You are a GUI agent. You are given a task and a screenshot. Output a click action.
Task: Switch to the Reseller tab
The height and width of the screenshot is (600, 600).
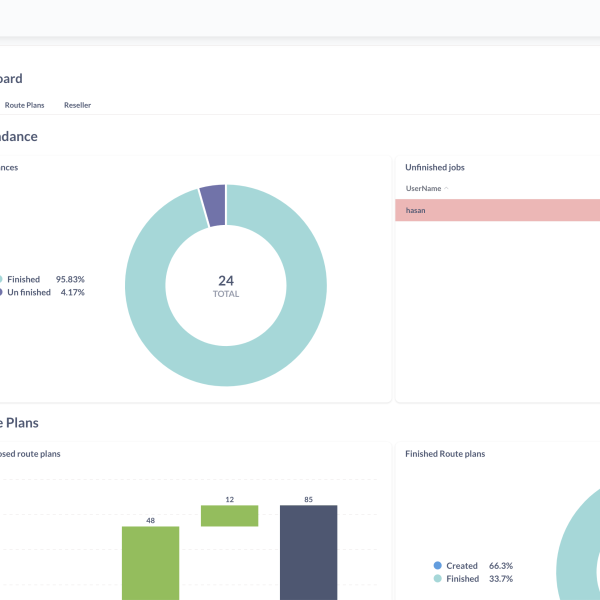click(76, 105)
